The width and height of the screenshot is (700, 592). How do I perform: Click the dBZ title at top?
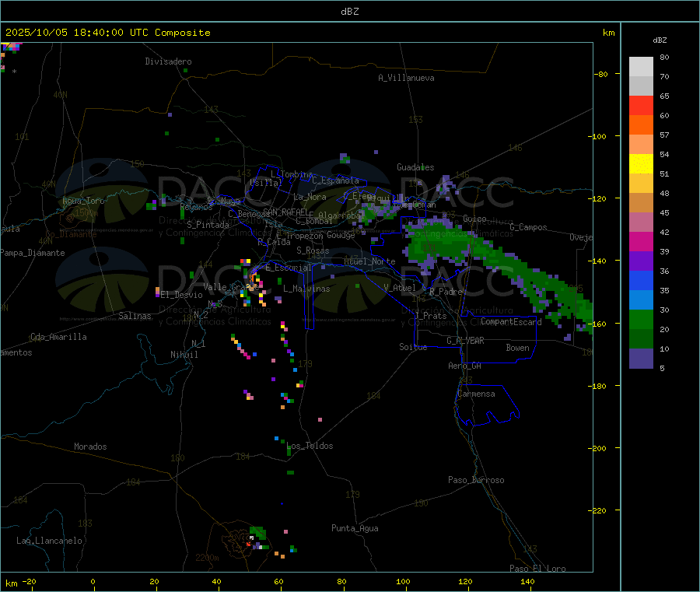pyautogui.click(x=349, y=12)
